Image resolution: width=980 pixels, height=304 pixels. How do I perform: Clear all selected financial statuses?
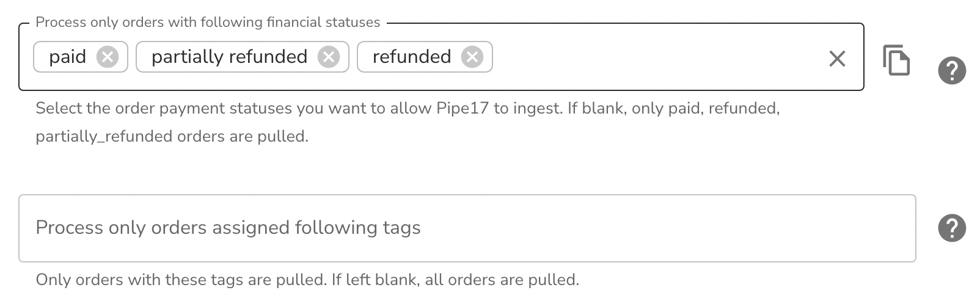pos(837,59)
